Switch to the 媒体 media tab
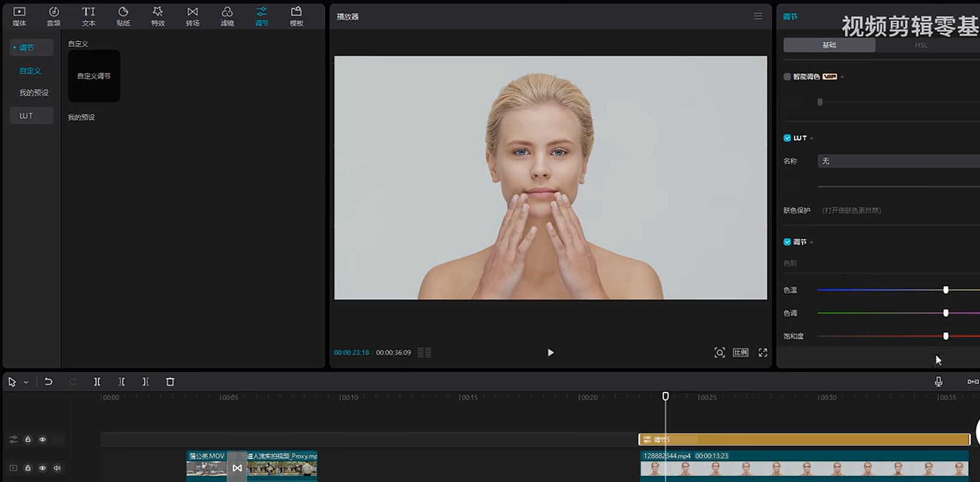This screenshot has width=980, height=482. pos(19,16)
